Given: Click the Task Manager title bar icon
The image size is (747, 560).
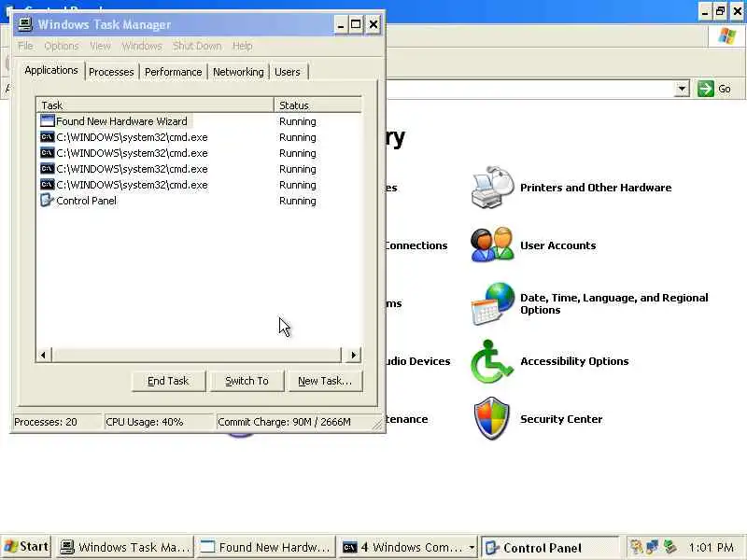Looking at the screenshot, I should coord(25,24).
